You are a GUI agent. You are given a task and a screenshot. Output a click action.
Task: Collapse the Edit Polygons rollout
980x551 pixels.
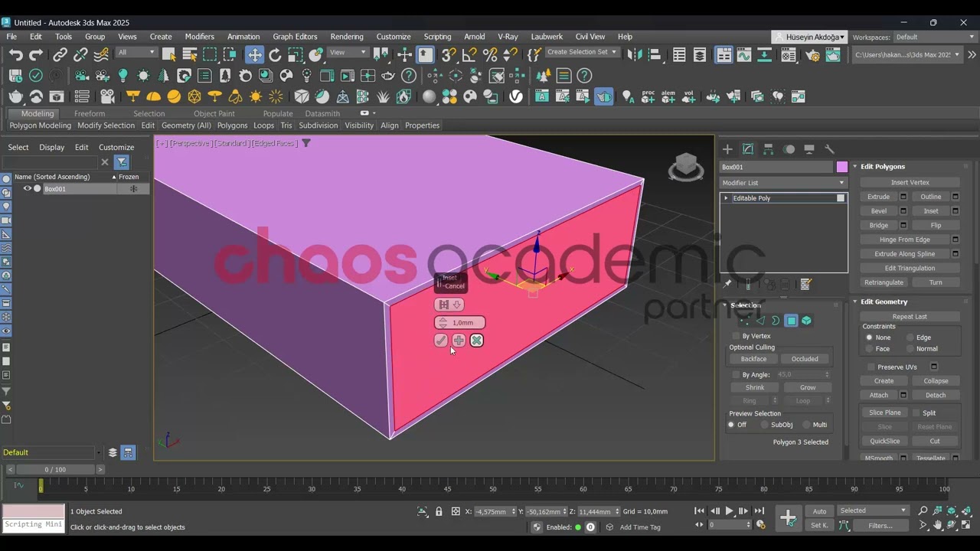[855, 167]
